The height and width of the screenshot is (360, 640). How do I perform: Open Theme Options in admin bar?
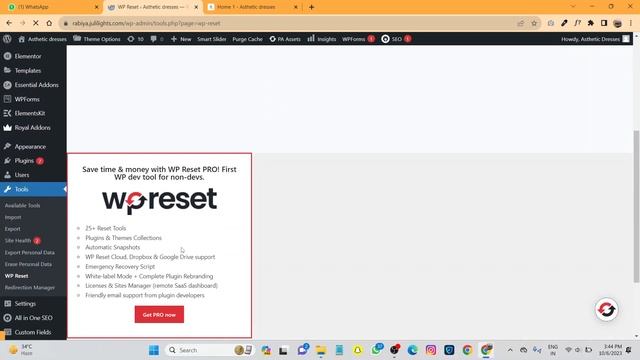[x=97, y=39]
